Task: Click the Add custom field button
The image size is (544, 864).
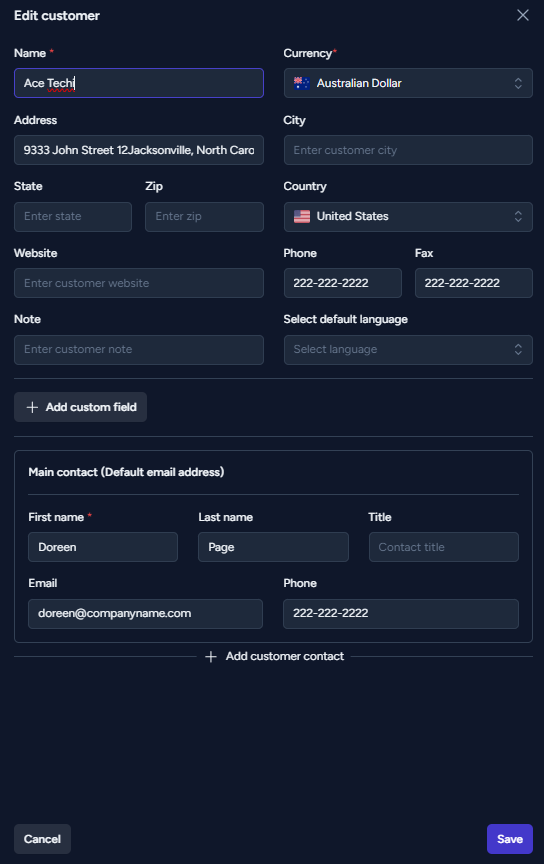Action: 80,407
